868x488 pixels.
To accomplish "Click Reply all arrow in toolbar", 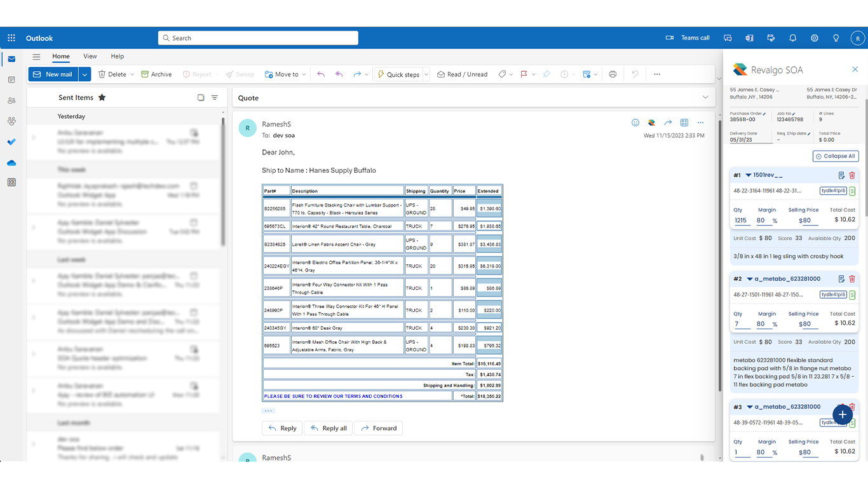I will tap(339, 74).
